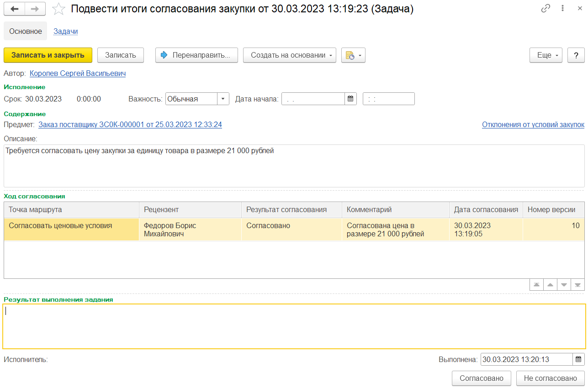Viewport: 588px width, 389px height.
Task: Copy link to this task with the chain icon
Action: [546, 9]
